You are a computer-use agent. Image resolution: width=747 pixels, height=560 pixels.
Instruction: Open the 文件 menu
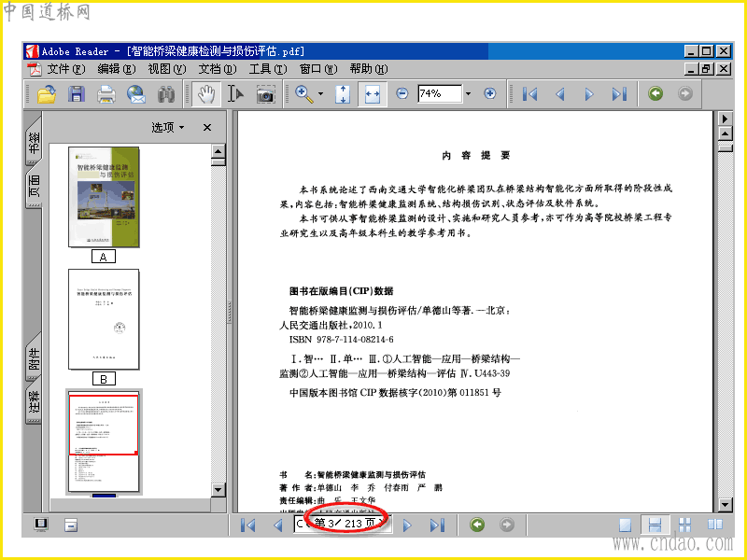tap(65, 69)
